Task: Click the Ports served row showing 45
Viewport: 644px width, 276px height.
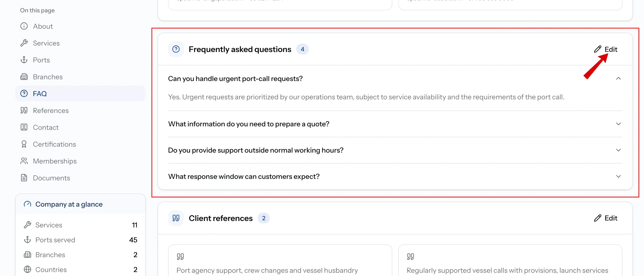Action: coord(80,240)
